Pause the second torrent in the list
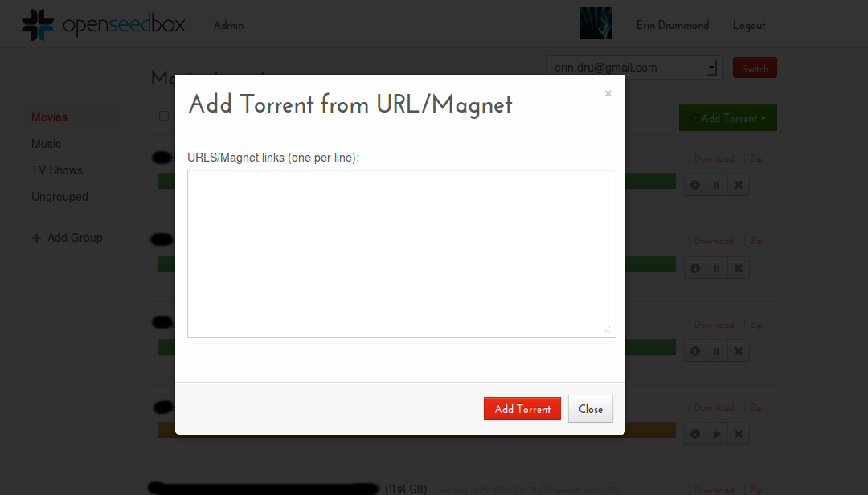 point(716,268)
